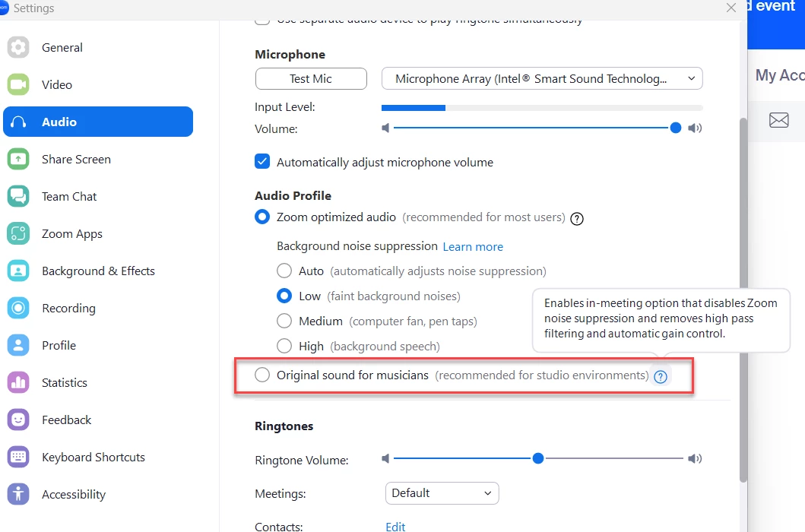Click the settings vertical scrollbar
This screenshot has height=532, width=805.
coord(743,300)
